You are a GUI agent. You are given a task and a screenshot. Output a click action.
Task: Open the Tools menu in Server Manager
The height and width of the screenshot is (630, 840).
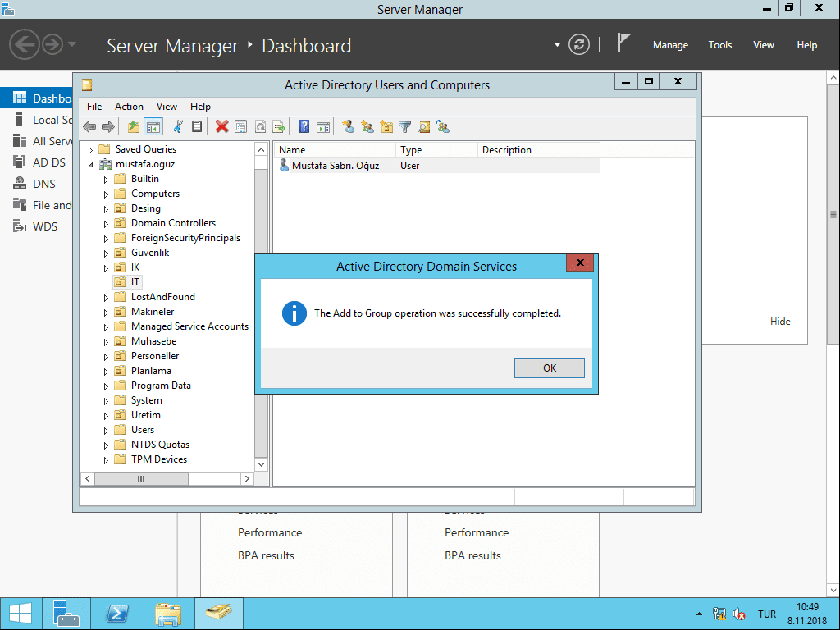click(720, 45)
